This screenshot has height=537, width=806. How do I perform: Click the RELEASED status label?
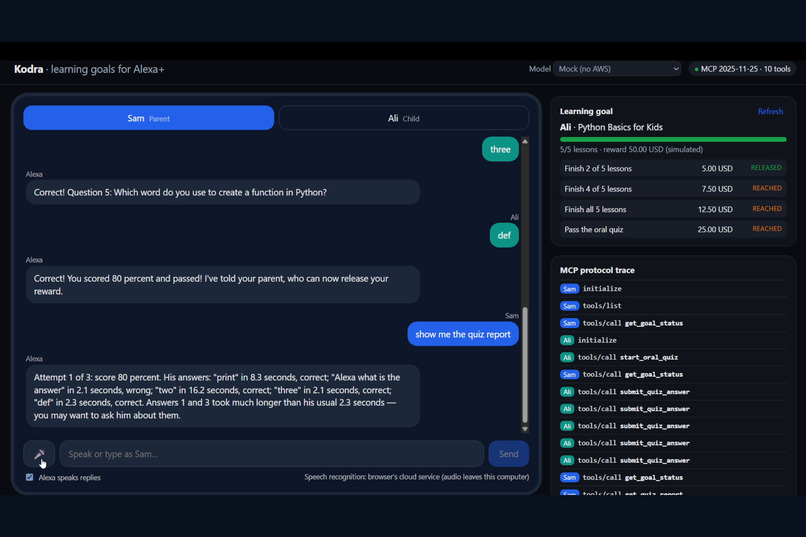click(766, 168)
